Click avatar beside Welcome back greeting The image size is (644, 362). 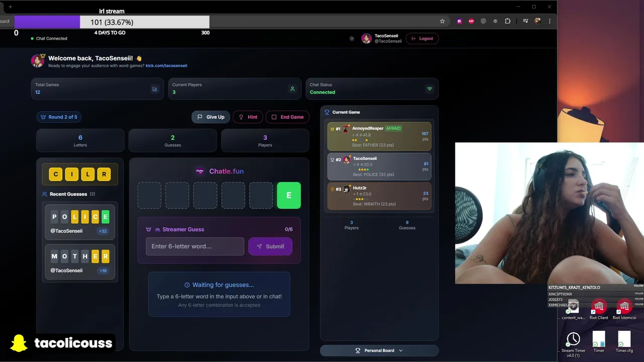pos(38,60)
